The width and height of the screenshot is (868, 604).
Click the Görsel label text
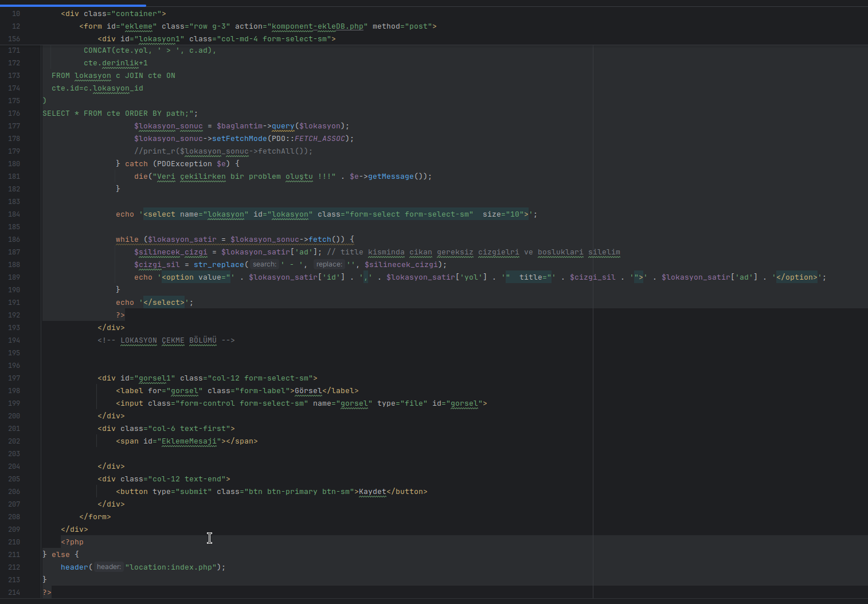(308, 391)
